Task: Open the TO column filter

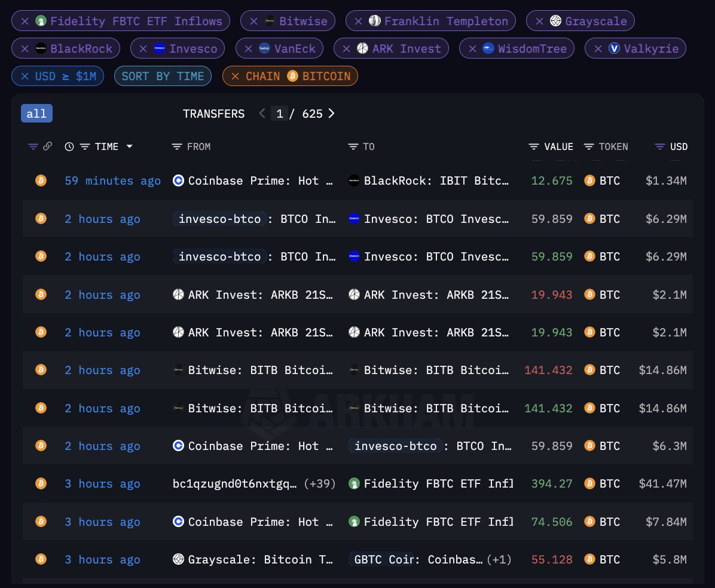Action: 353,147
